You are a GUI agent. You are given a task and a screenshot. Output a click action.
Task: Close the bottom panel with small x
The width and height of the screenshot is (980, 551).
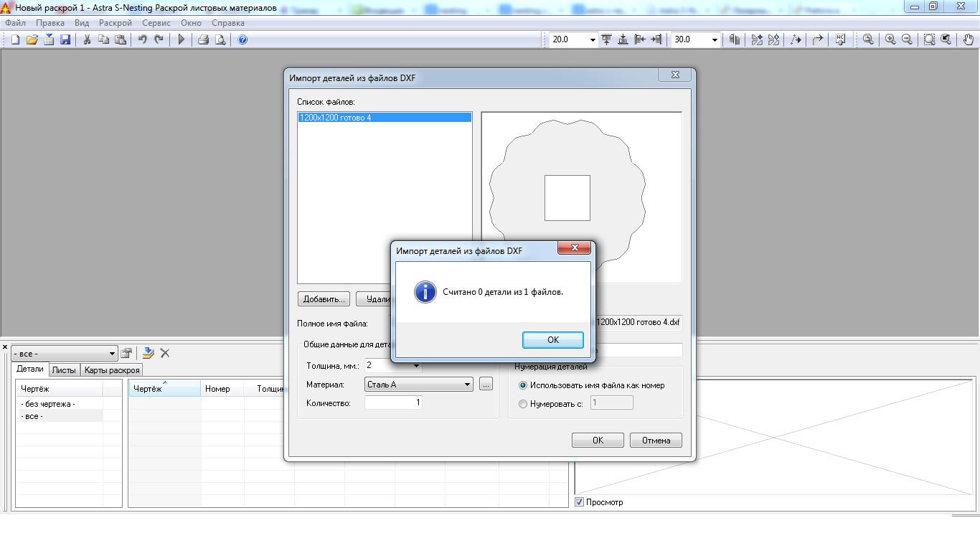(5, 347)
